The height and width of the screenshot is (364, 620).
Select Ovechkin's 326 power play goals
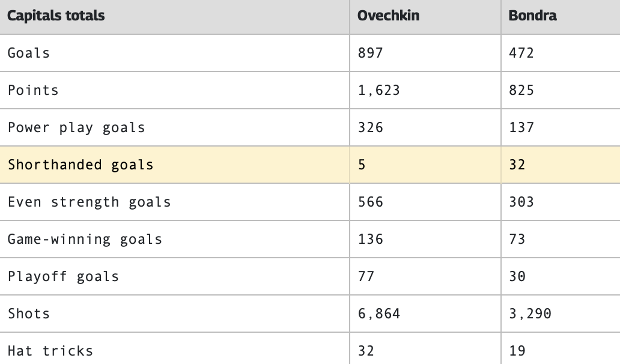click(x=370, y=127)
